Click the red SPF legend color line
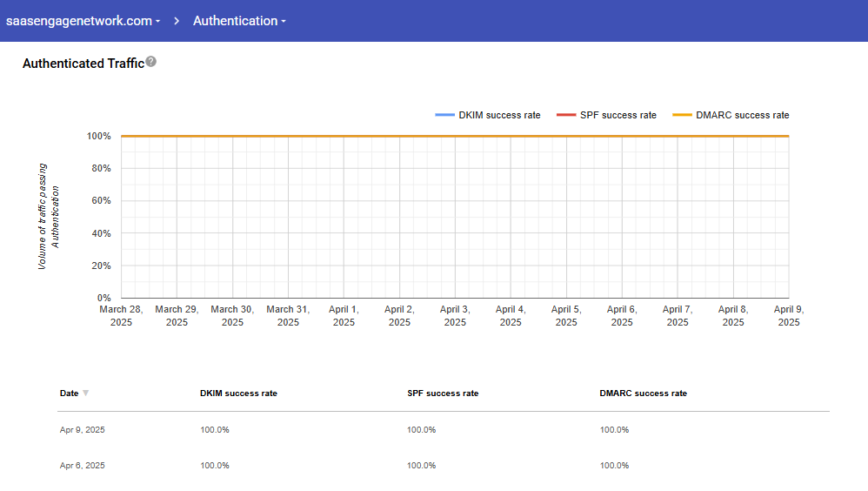The width and height of the screenshot is (868, 491). (x=566, y=115)
